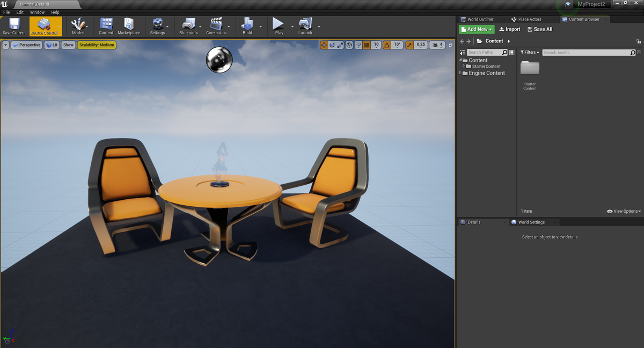Open the View Options dropdown
The height and width of the screenshot is (348, 644).
(624, 211)
